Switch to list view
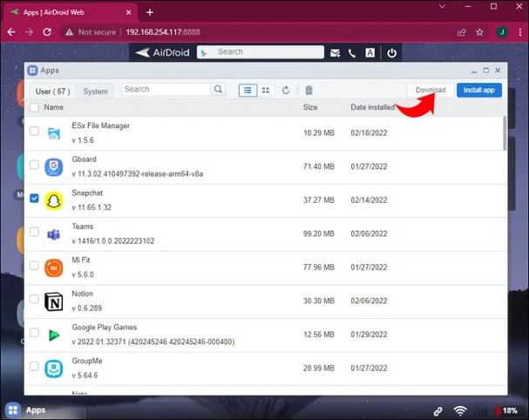Screen dimensions: 529x420 248,90
